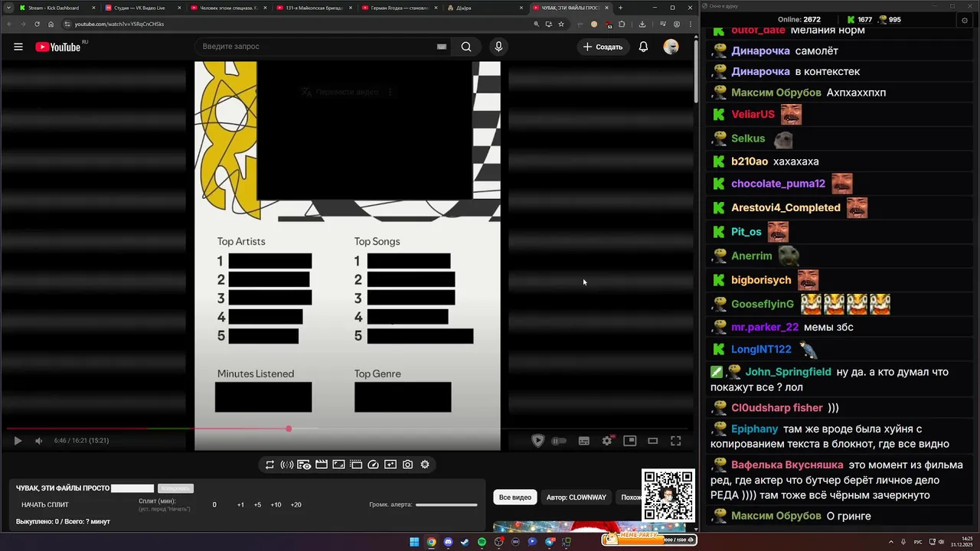The width and height of the screenshot is (980, 551).
Task: Click the video progress bar scrubber
Action: (289, 429)
